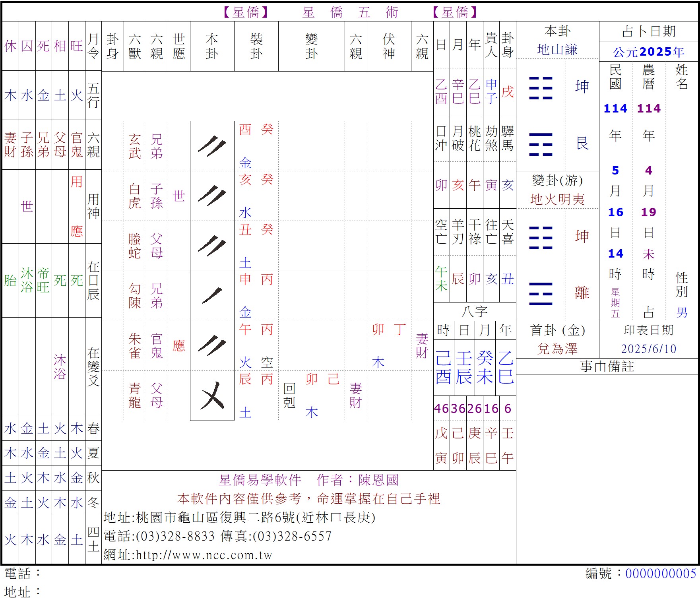Select the 坤 trigram symbol of 地火明夷
The height and width of the screenshot is (603, 700).
click(541, 237)
